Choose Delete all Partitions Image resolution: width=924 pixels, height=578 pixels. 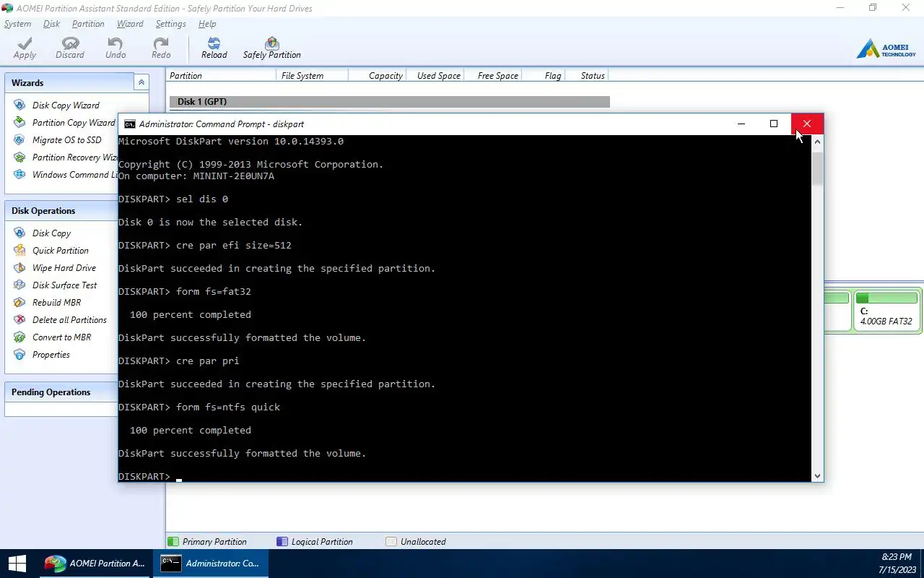(60, 320)
